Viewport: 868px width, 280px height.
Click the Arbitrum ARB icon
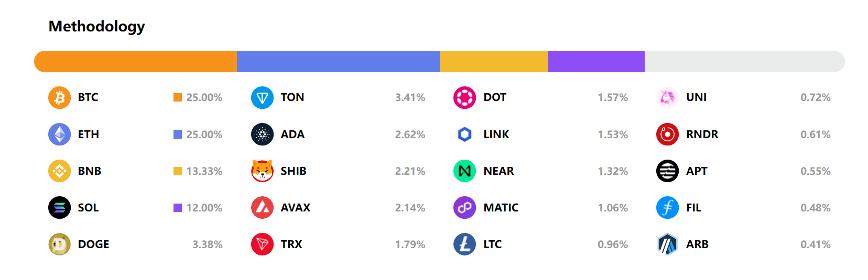click(667, 244)
